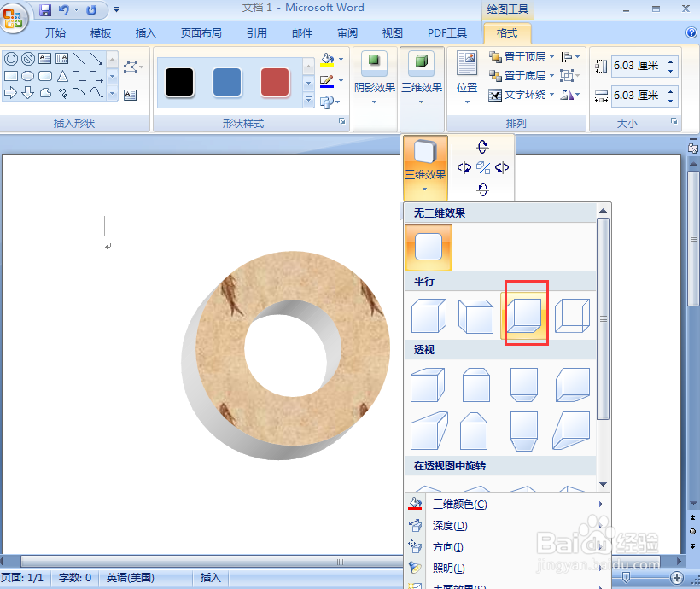The width and height of the screenshot is (700, 589).
Task: Switch to the 开始 tab
Action: pos(55,33)
